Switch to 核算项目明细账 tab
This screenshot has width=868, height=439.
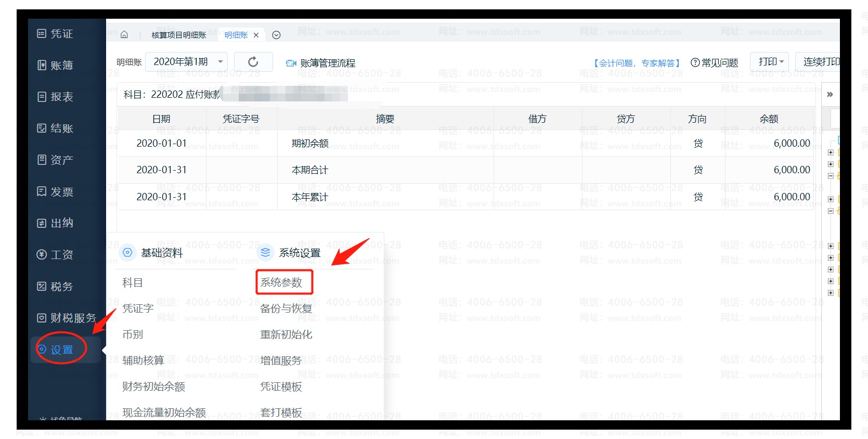(179, 35)
